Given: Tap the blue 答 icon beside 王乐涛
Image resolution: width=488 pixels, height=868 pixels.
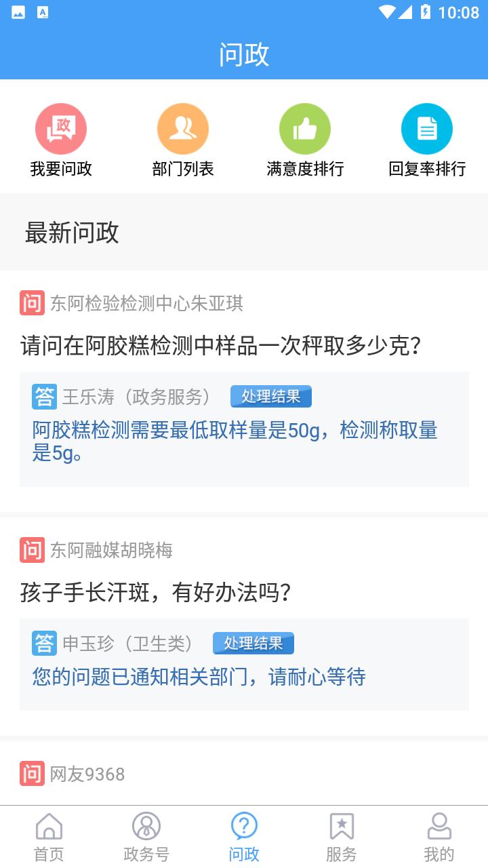Looking at the screenshot, I should (x=45, y=397).
